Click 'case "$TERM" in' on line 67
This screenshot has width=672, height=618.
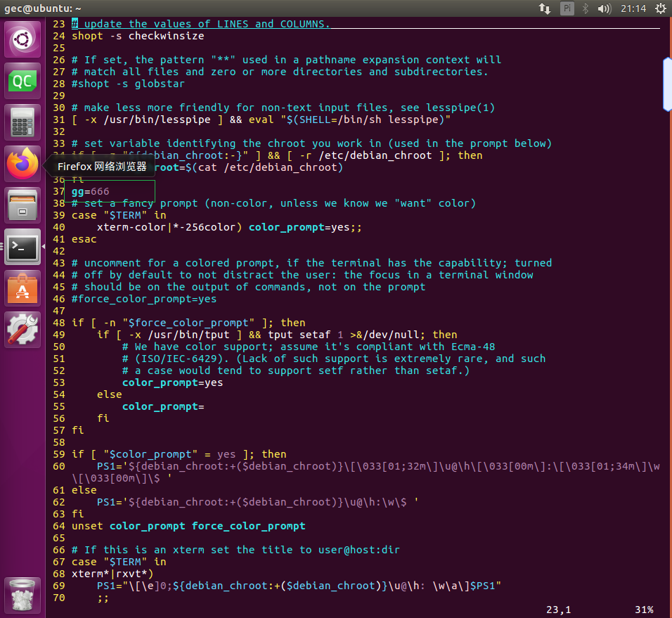[119, 562]
